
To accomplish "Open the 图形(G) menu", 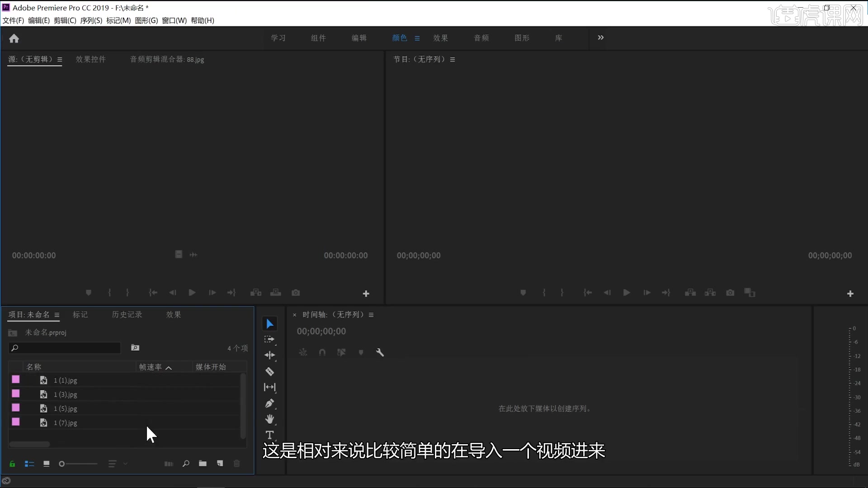I will (x=146, y=20).
